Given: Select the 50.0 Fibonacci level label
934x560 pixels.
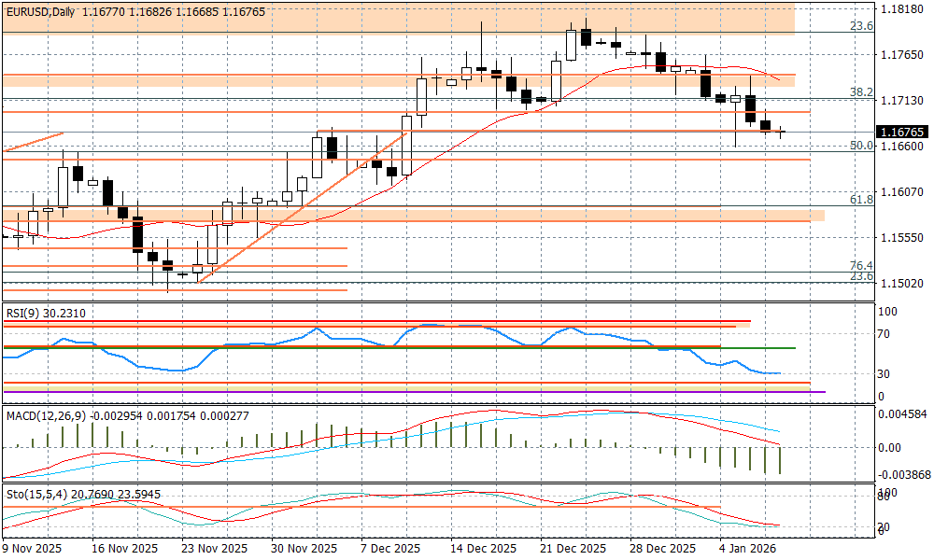Looking at the screenshot, I should [860, 146].
